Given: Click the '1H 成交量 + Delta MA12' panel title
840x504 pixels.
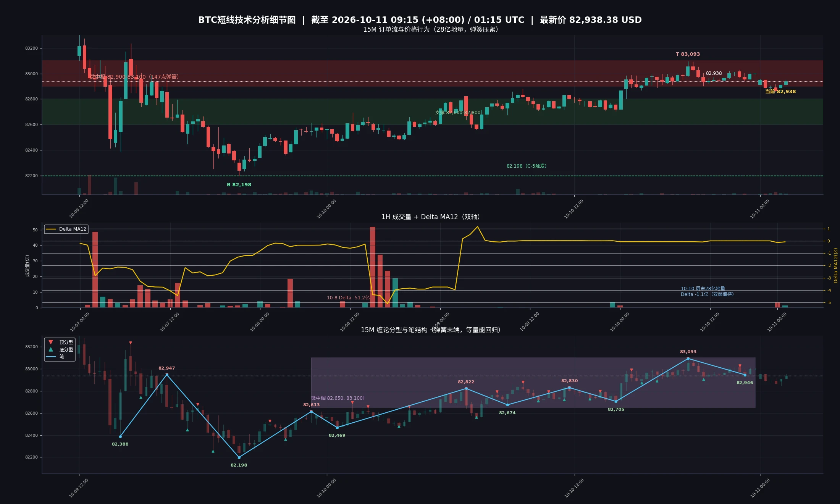Looking at the screenshot, I should [x=430, y=217].
